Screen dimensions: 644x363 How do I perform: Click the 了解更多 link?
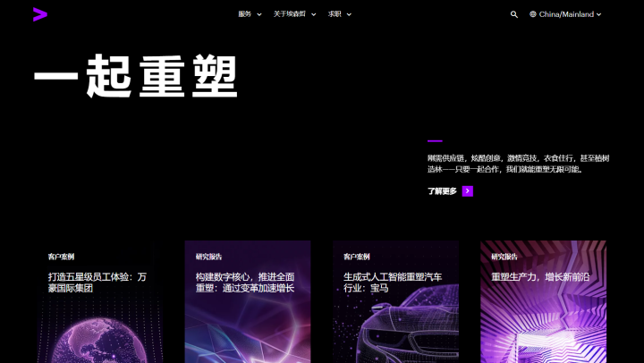442,190
